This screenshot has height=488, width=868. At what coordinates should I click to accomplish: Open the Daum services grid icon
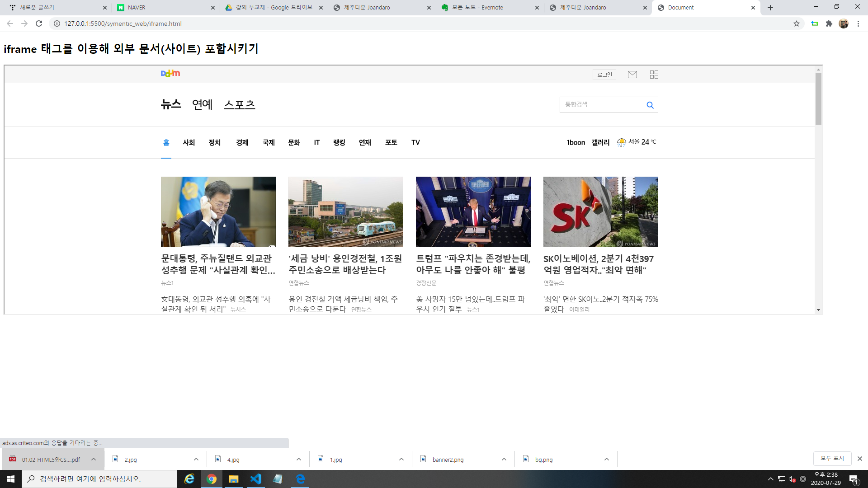pyautogui.click(x=654, y=75)
